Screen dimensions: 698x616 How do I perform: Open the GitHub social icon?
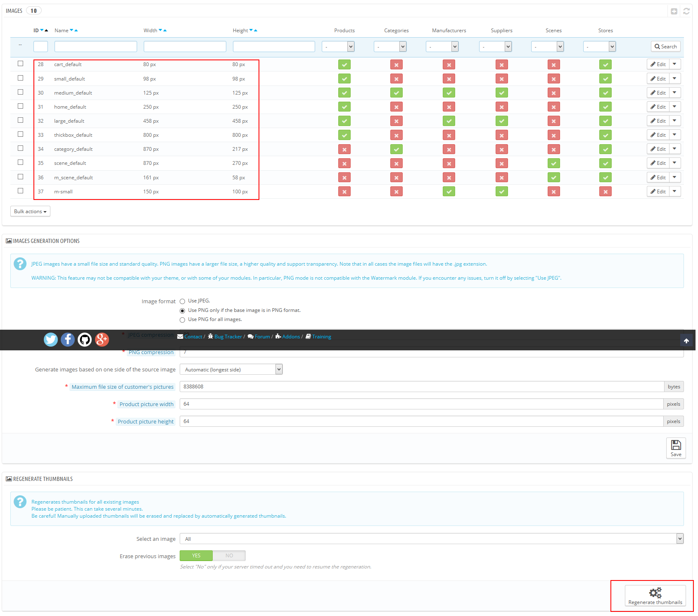click(85, 340)
